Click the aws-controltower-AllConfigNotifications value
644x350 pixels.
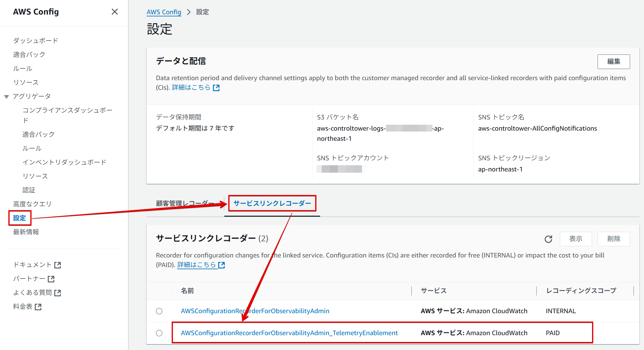[x=538, y=128]
